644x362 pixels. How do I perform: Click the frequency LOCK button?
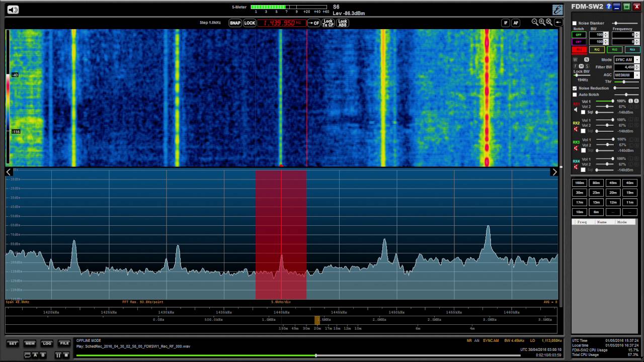(250, 23)
